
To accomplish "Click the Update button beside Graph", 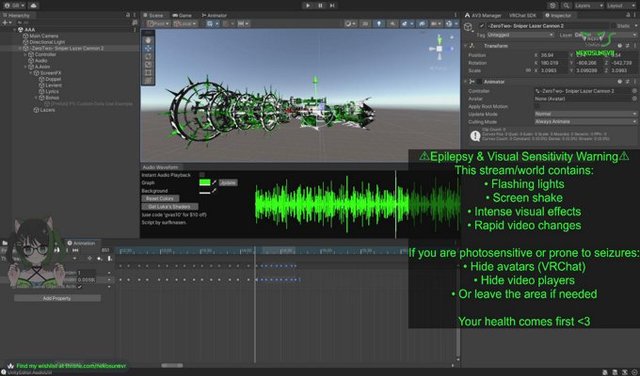I will click(x=228, y=183).
